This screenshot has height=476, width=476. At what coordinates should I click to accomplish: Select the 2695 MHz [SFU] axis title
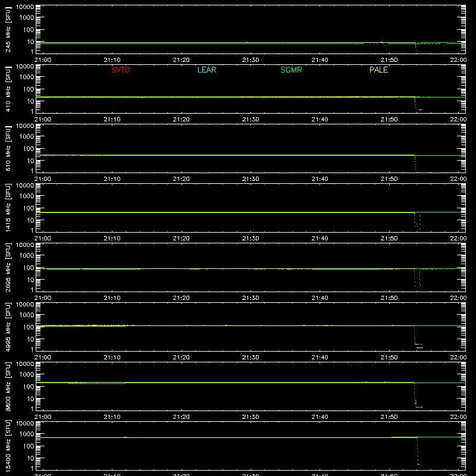8,268
